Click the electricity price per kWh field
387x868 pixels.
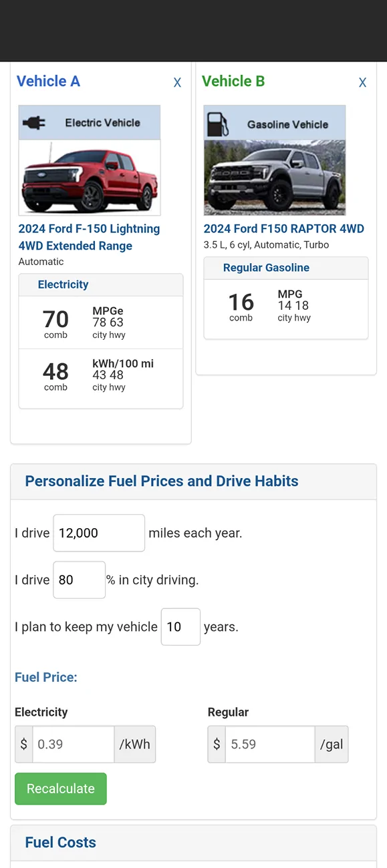(73, 744)
